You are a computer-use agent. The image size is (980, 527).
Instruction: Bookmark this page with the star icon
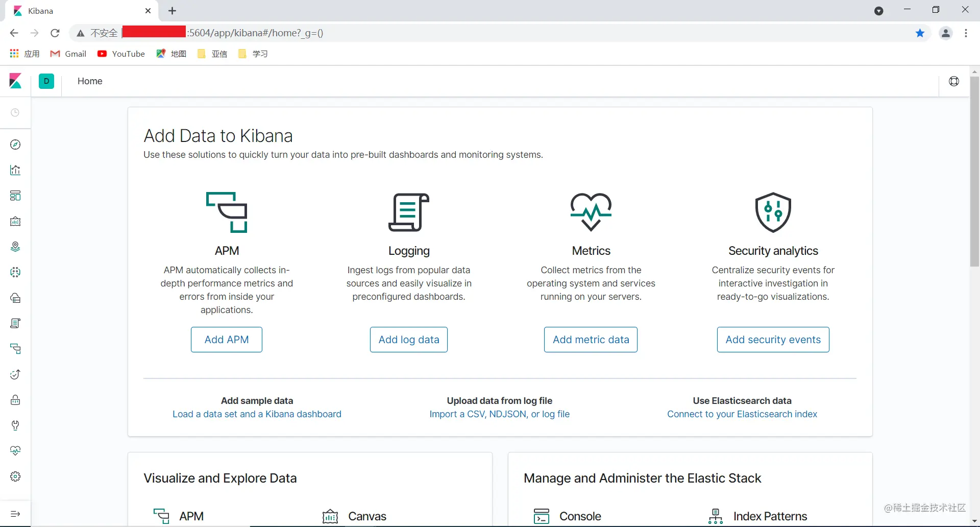pyautogui.click(x=920, y=33)
